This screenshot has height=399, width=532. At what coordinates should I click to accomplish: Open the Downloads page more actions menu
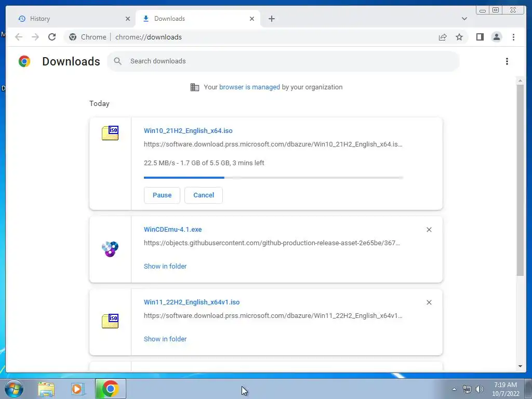pyautogui.click(x=507, y=61)
